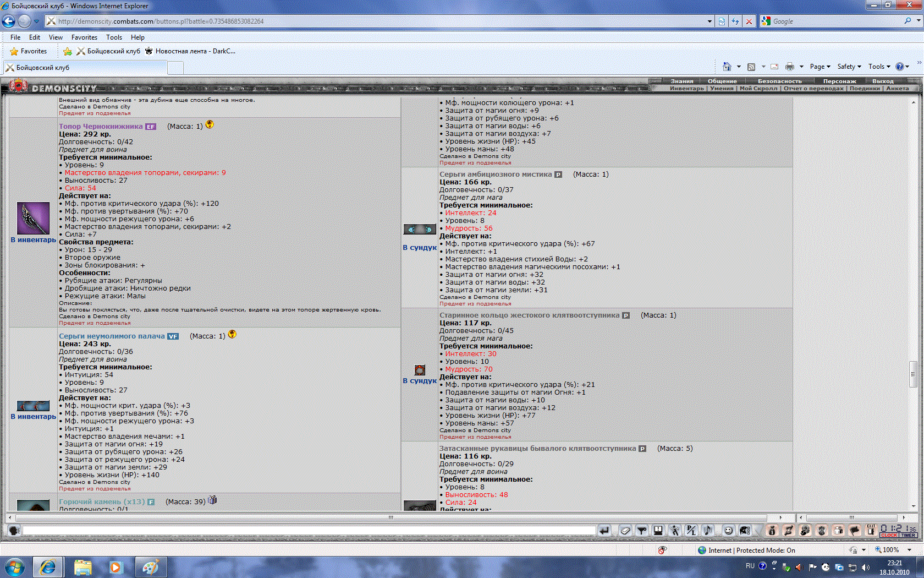
Task: Open the smiley emoticons picker
Action: click(729, 530)
